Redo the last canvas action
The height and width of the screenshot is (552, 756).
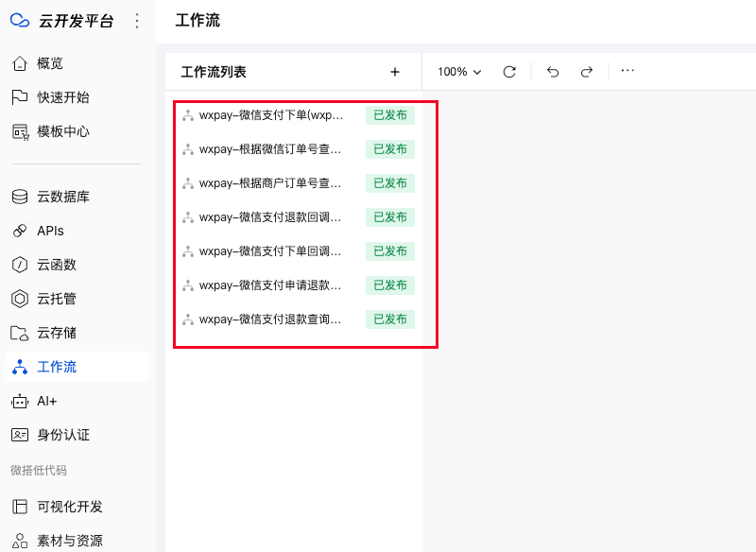coord(586,72)
